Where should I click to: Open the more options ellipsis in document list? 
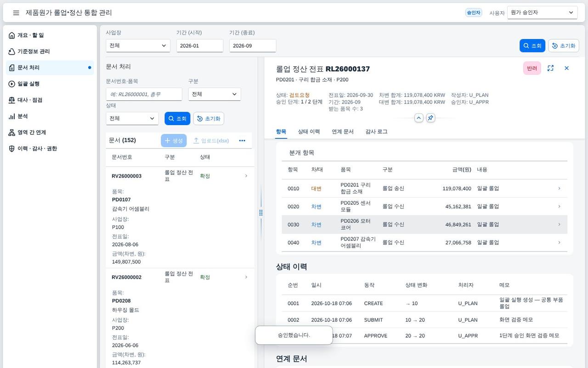pos(242,141)
